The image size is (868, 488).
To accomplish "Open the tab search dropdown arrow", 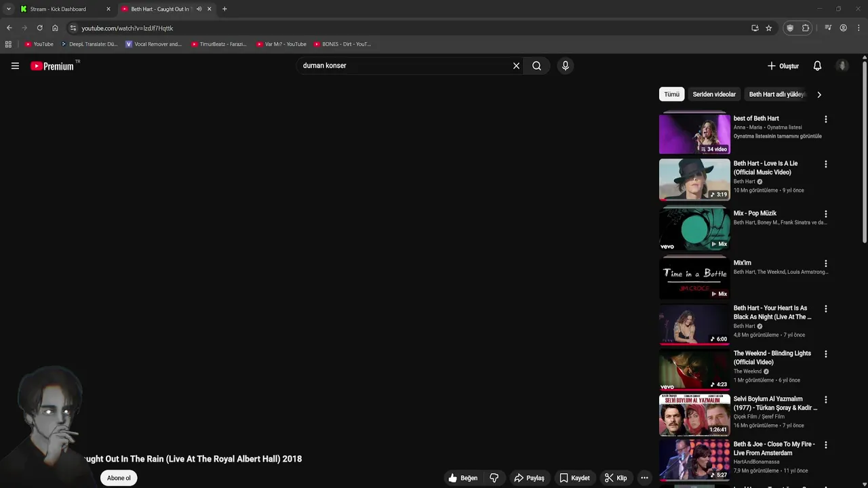I will [8, 9].
